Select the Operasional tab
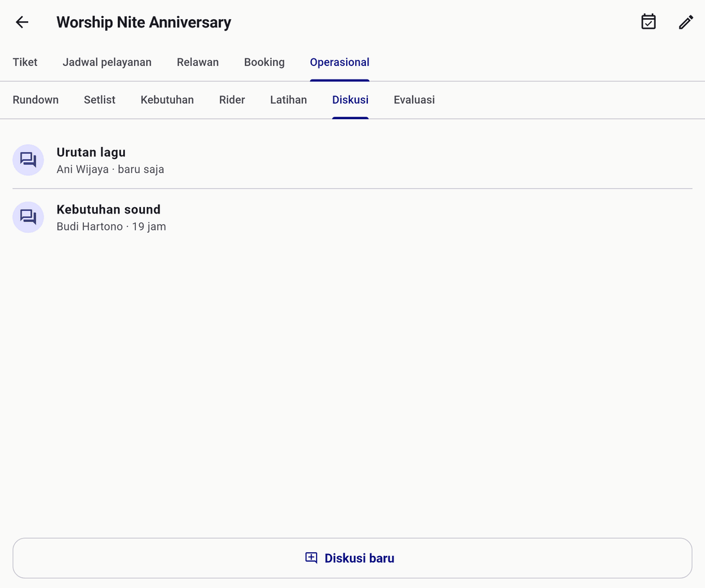Viewport: 705px width, 588px height. [x=340, y=62]
